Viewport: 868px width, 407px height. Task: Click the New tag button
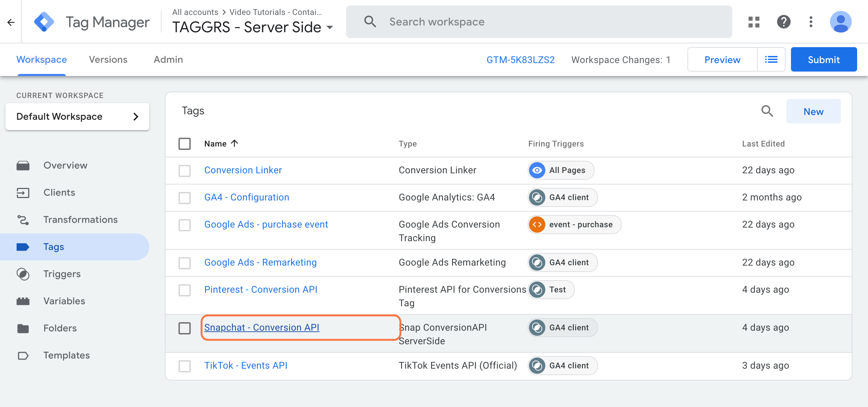coord(813,111)
